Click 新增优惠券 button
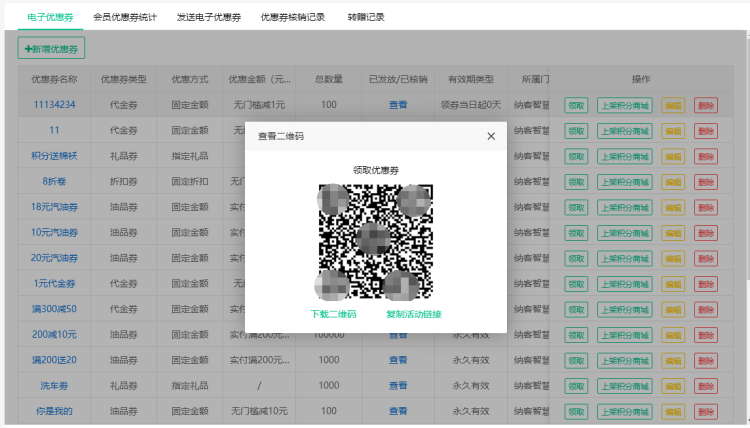Image resolution: width=750 pixels, height=428 pixels. click(x=51, y=48)
